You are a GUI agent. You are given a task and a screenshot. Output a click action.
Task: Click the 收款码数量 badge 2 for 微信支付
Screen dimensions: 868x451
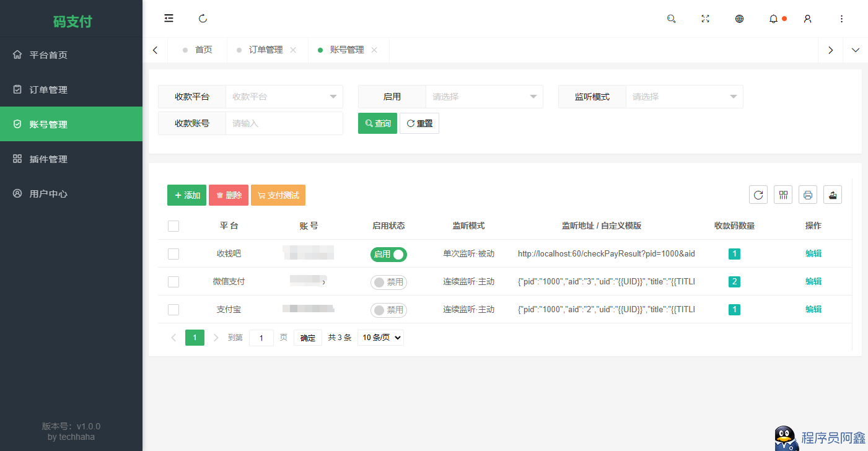click(734, 282)
